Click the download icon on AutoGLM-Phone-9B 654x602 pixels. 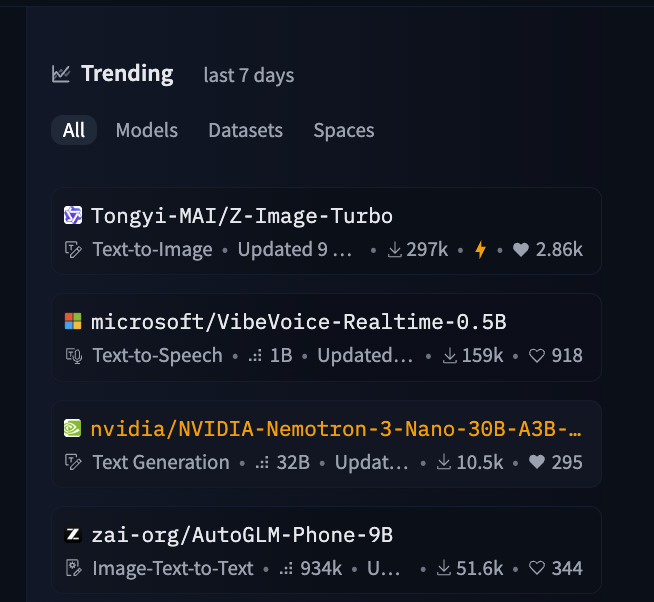(444, 568)
